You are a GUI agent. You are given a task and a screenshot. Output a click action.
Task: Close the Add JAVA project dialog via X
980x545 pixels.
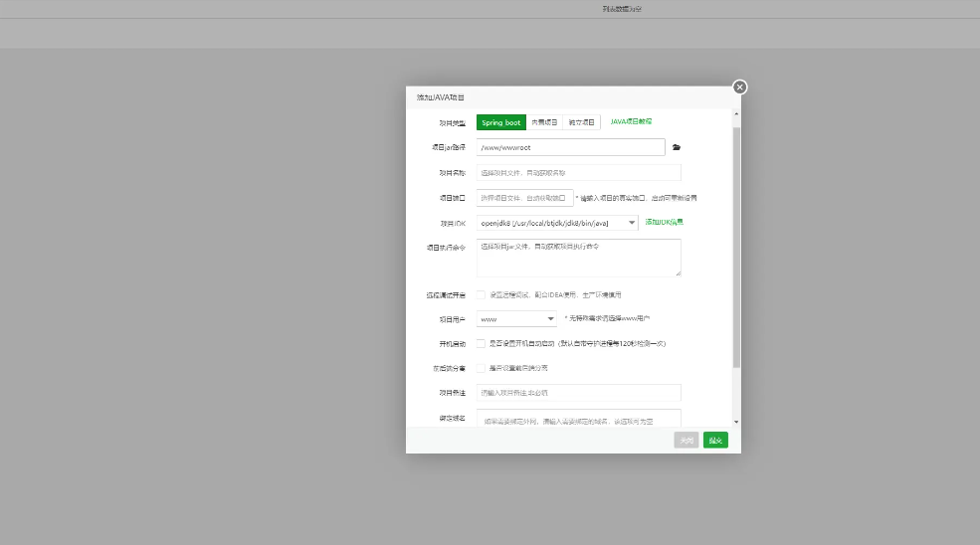click(x=739, y=87)
